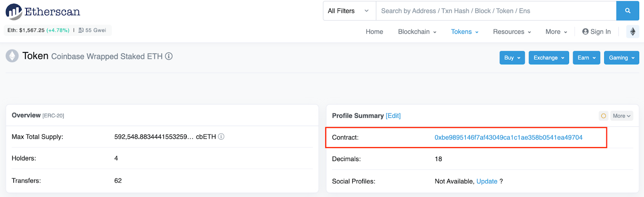The height and width of the screenshot is (197, 644).
Task: Click the token's Ethereum diamond avatar icon
Action: (x=12, y=56)
